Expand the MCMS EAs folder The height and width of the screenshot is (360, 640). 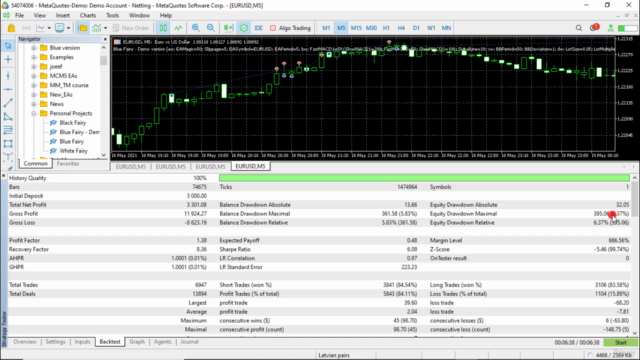point(34,76)
